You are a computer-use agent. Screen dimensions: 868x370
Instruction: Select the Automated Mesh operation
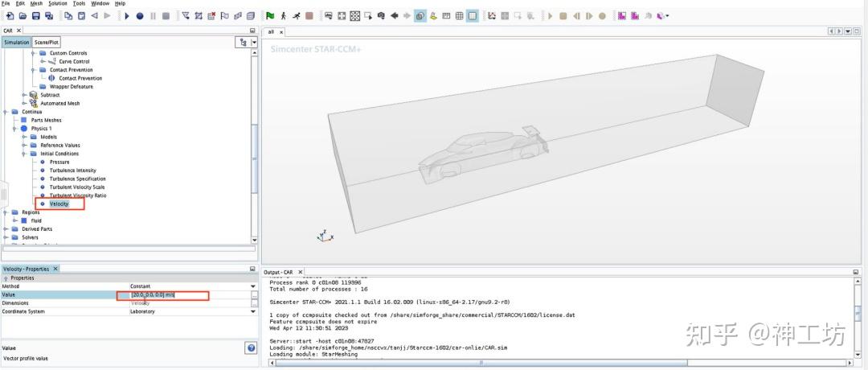click(x=59, y=104)
